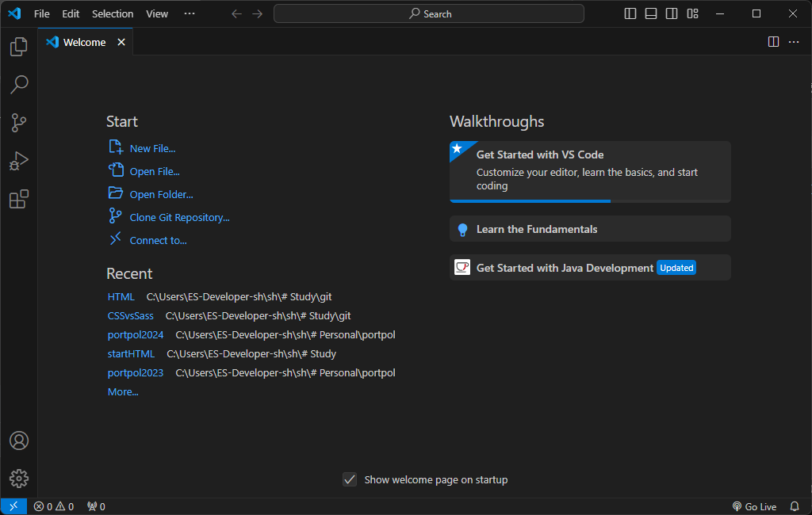The image size is (812, 515).
Task: Click the Java cup icon
Action: pyautogui.click(x=462, y=267)
